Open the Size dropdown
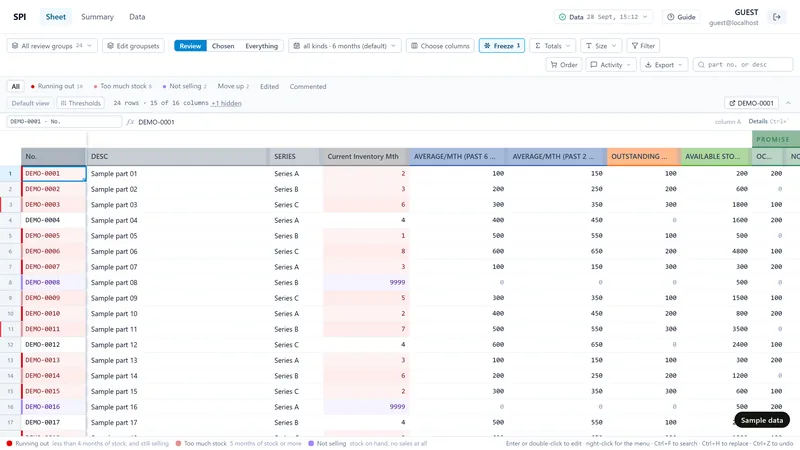This screenshot has width=800, height=450. click(601, 46)
